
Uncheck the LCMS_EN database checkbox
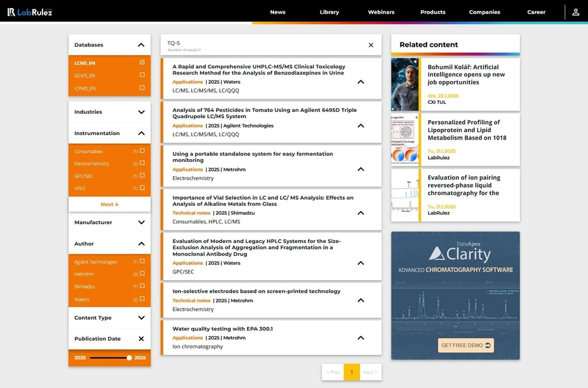[x=142, y=63]
